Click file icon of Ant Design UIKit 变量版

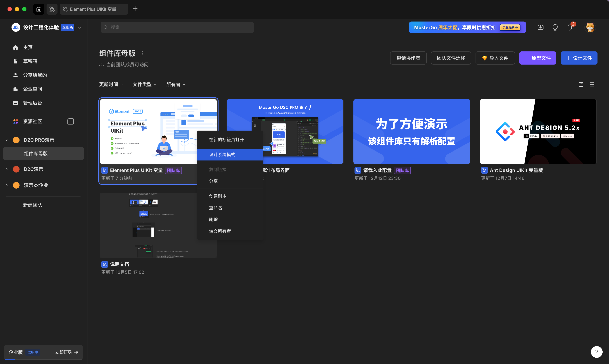coord(484,170)
